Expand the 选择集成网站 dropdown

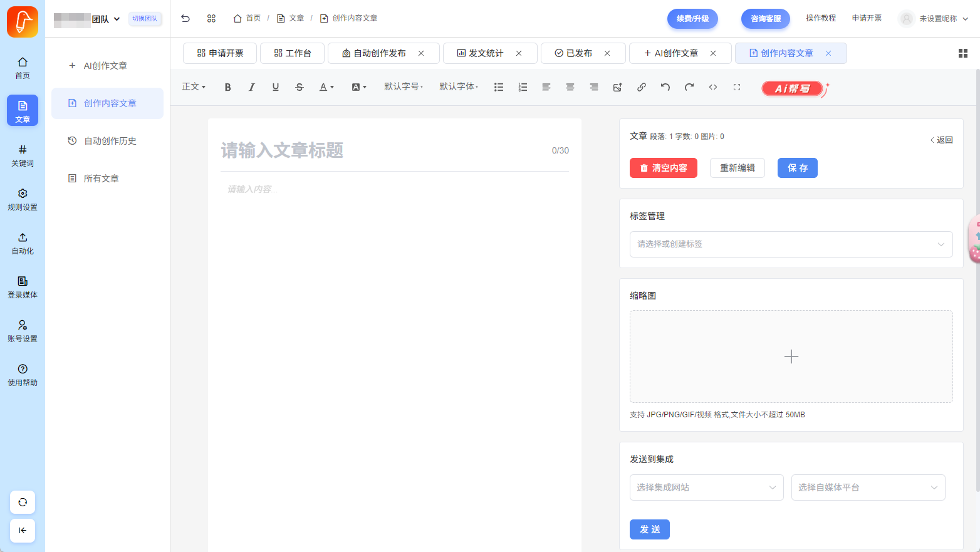pos(706,487)
